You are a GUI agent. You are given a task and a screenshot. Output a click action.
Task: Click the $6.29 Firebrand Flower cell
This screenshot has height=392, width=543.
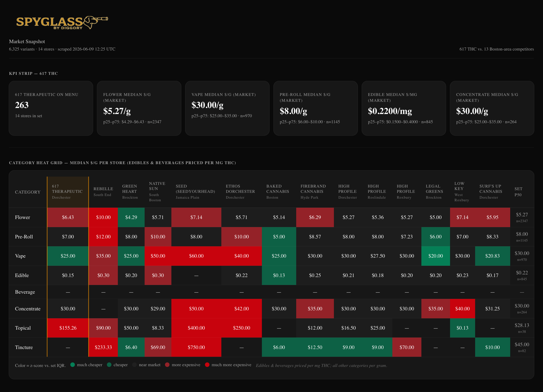315,217
